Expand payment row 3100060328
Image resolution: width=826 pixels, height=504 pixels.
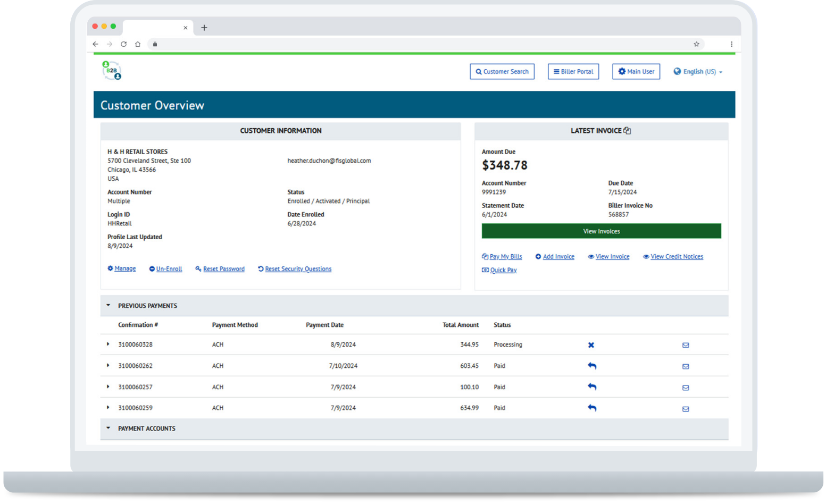[x=108, y=345]
